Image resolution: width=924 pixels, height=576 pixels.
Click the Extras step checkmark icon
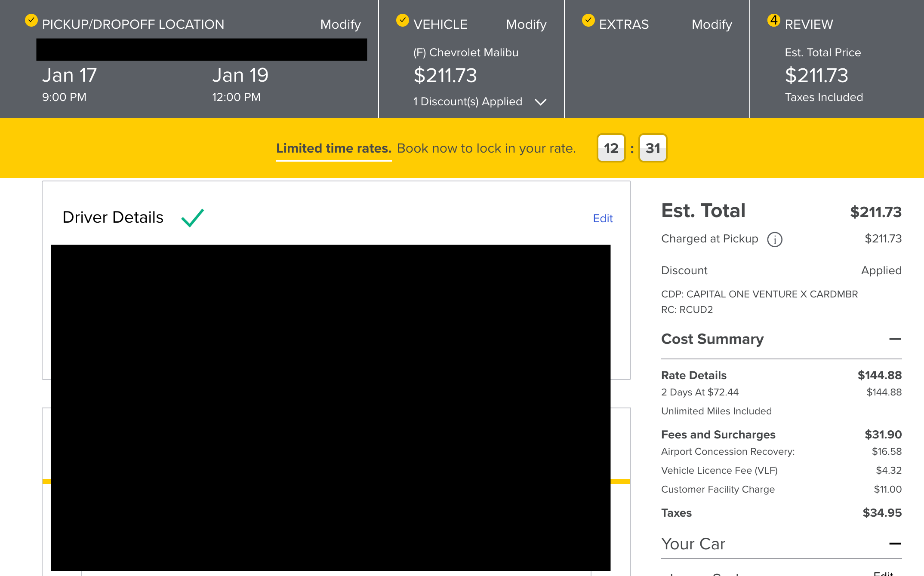coord(588,20)
